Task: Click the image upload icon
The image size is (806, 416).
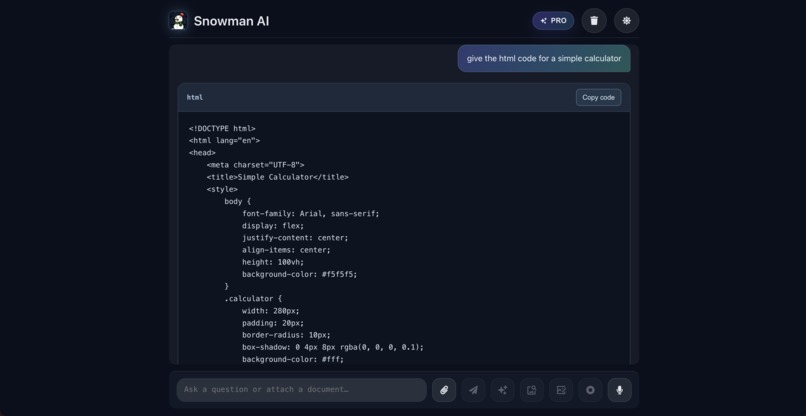Action: 532,390
